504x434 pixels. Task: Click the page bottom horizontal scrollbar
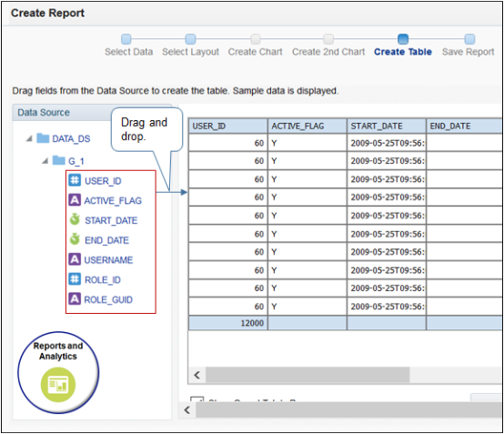tap(349, 409)
